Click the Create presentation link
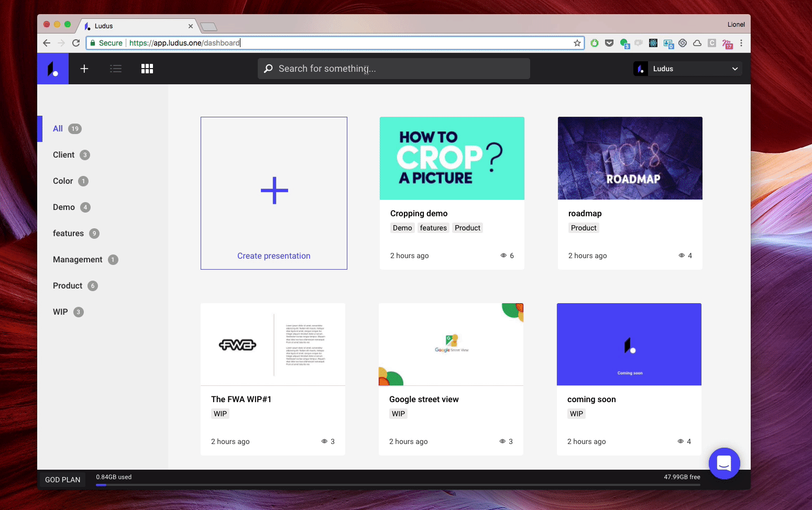This screenshot has width=812, height=510. [x=273, y=256]
